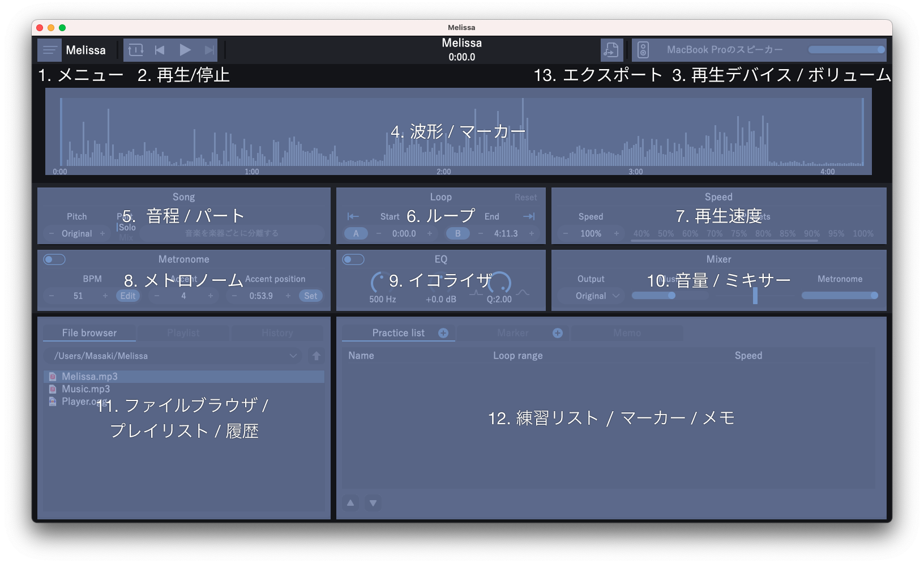Screen dimensions: 924x563
Task: Click the speaker output device icon
Action: [643, 50]
